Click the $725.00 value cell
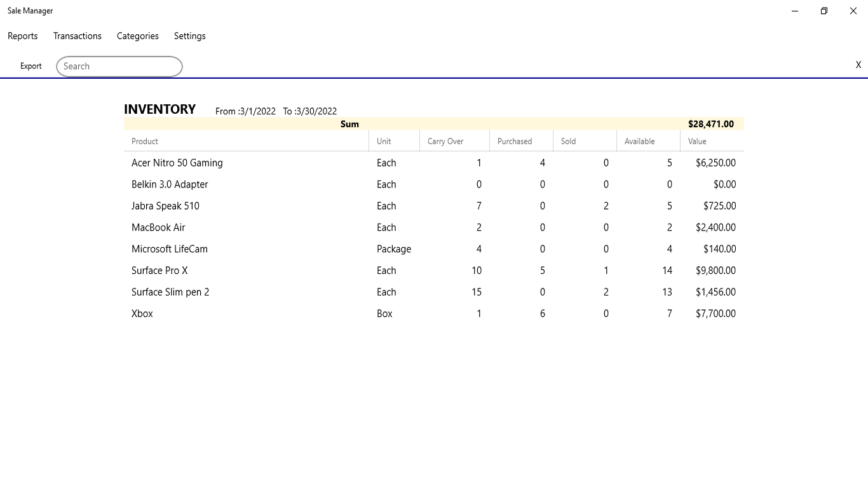Image resolution: width=868 pixels, height=488 pixels. coord(720,206)
